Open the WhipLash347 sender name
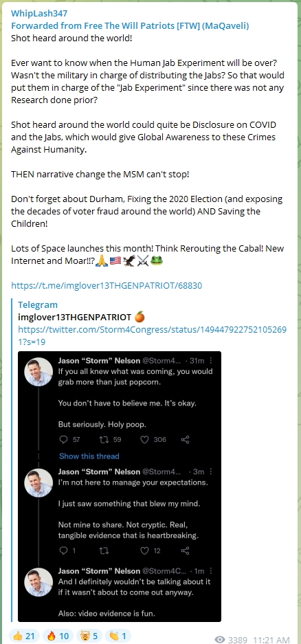The image size is (301, 644). [x=39, y=14]
